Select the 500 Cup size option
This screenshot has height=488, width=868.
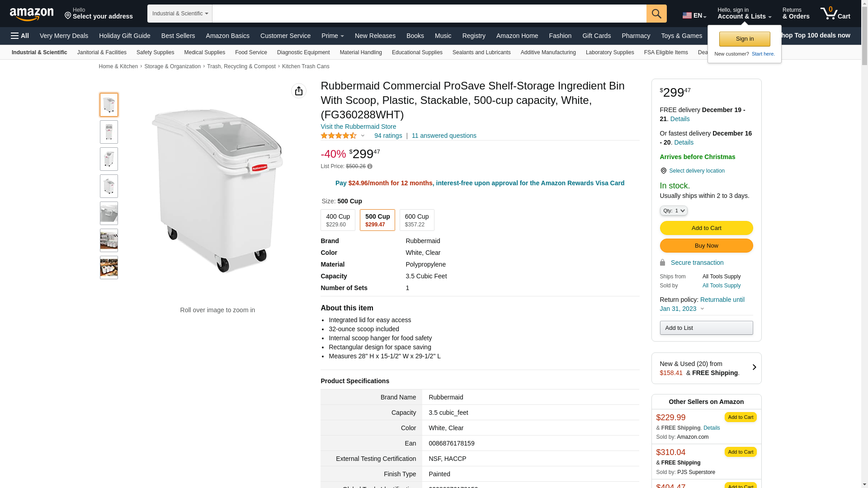pos(377,220)
